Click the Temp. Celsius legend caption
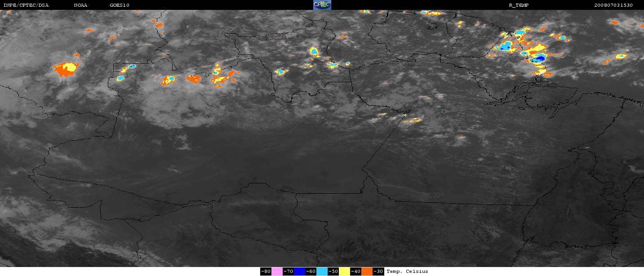Image resolution: width=644 pixels, height=276 pixels. (407, 272)
